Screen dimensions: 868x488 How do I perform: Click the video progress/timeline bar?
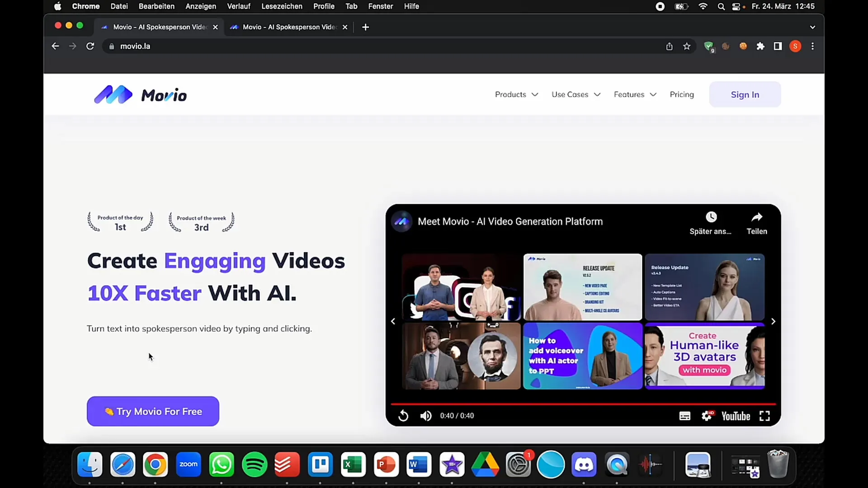click(x=583, y=402)
